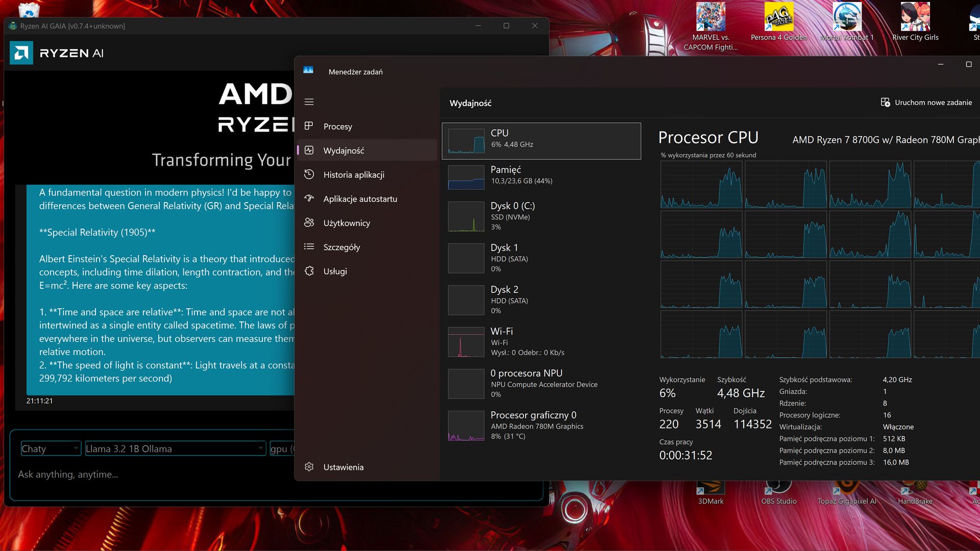
Task: Click the Usługi puzzle gear icon
Action: click(309, 271)
